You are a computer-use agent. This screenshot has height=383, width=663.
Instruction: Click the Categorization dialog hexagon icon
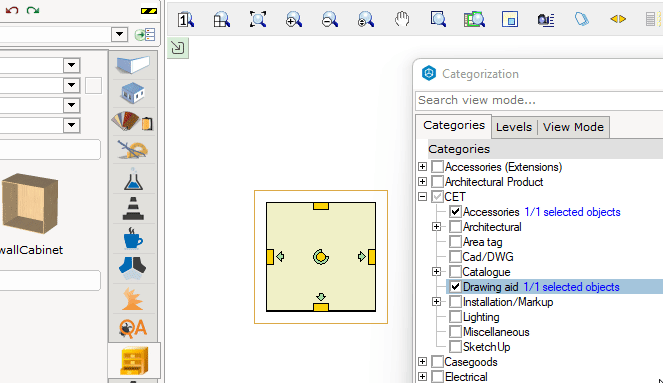429,74
